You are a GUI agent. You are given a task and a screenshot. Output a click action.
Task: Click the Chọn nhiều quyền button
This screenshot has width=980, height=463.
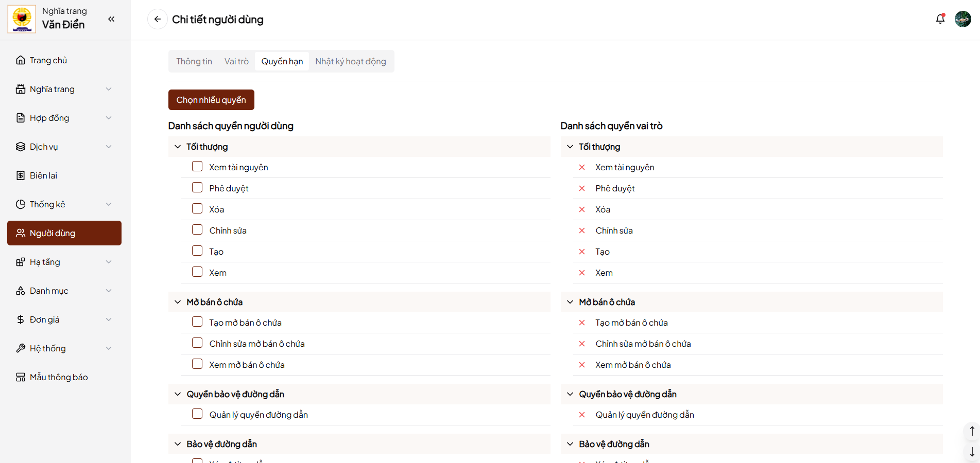[x=211, y=100]
